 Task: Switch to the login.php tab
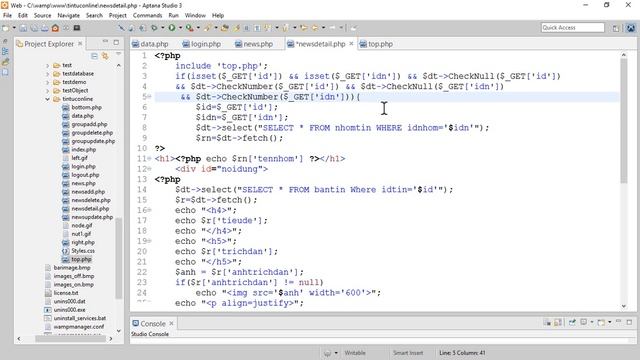[202, 44]
